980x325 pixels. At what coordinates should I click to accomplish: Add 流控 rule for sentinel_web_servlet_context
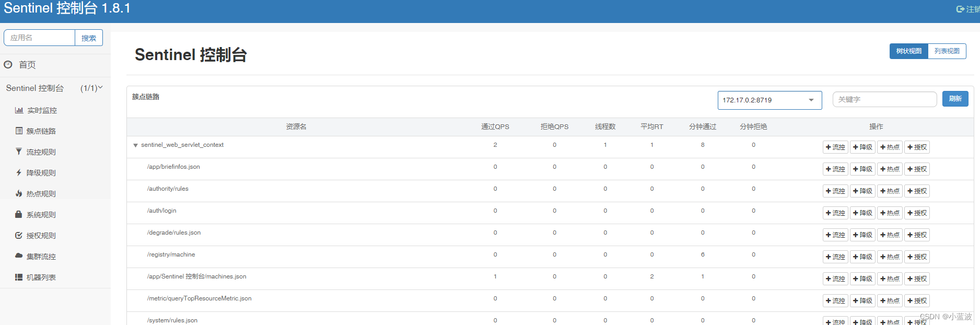point(835,147)
